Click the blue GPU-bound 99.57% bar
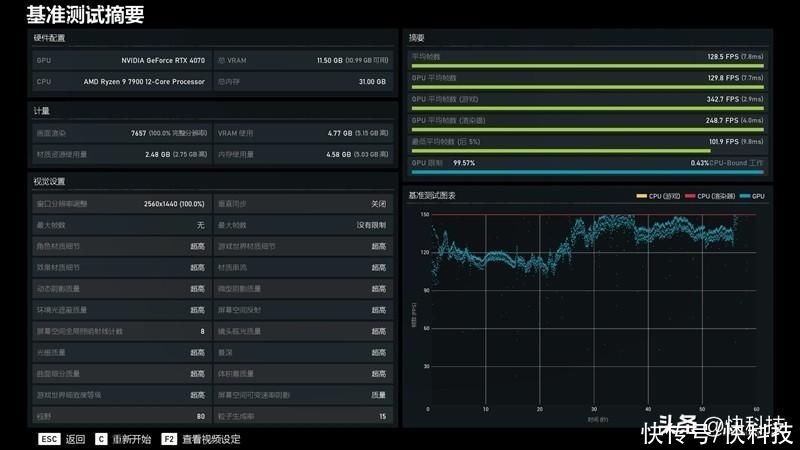The image size is (800, 450). coord(587,172)
